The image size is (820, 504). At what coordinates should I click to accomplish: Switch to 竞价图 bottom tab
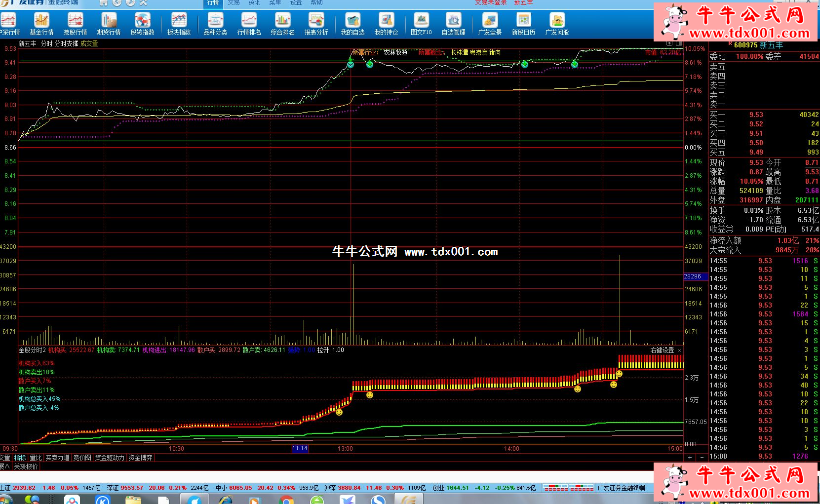(82, 458)
